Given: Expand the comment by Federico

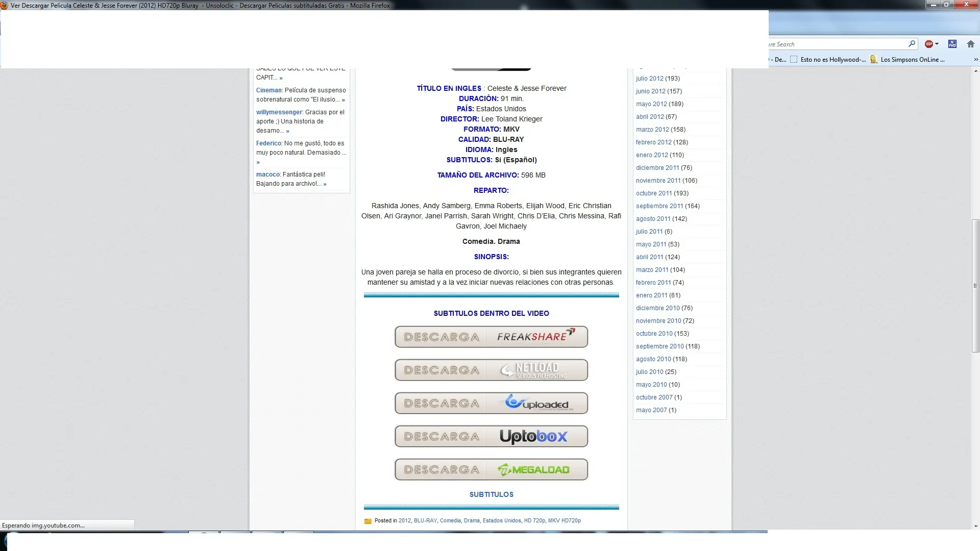Looking at the screenshot, I should (x=258, y=162).
